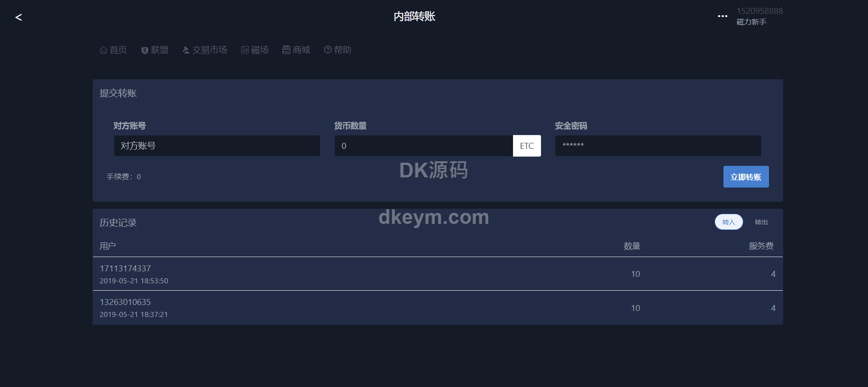Viewport: 868px width, 387px height.
Task: Switch history to 转出 records
Action: (761, 222)
